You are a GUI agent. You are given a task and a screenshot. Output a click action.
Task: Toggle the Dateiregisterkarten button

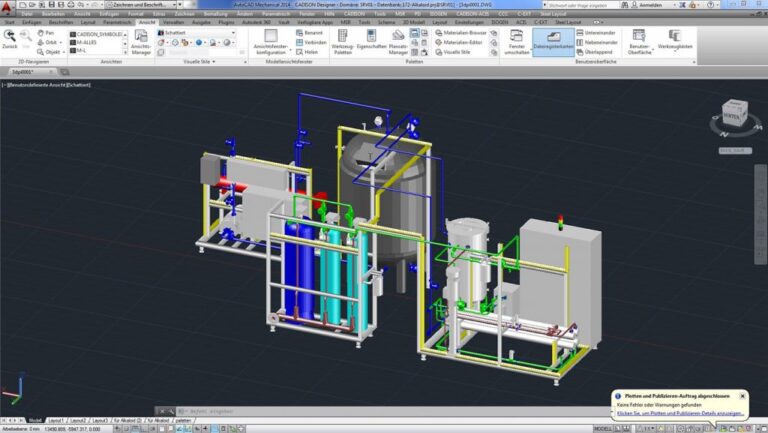(x=552, y=43)
